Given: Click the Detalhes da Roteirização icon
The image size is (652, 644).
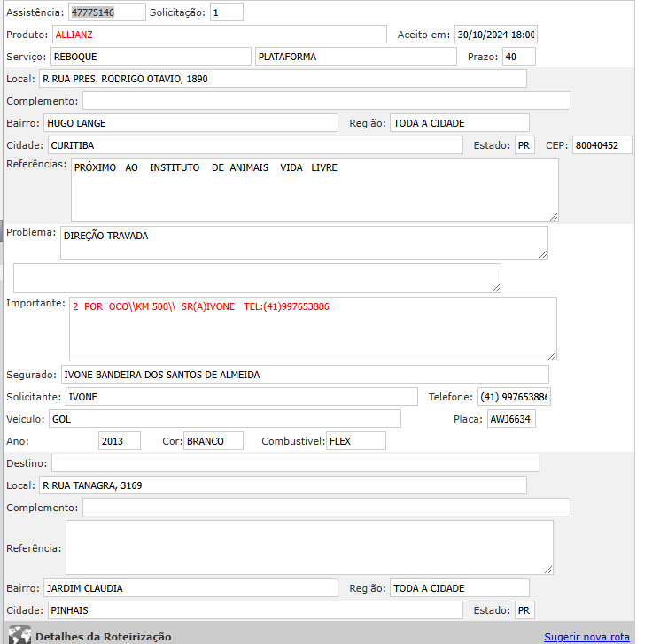Looking at the screenshot, I should [19, 635].
